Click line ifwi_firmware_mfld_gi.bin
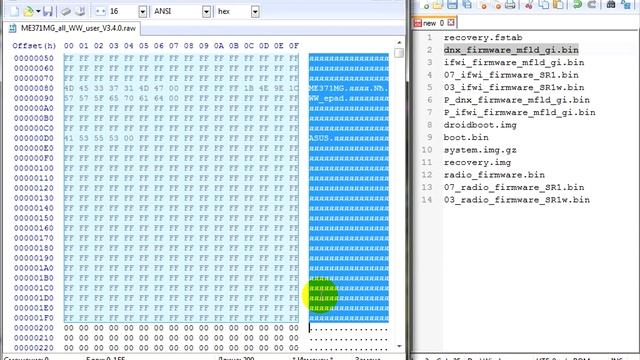Image resolution: width=640 pixels, height=360 pixels. coord(514,62)
